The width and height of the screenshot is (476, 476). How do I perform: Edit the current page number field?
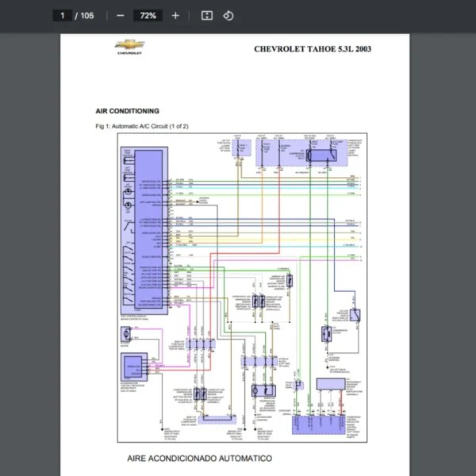[63, 15]
